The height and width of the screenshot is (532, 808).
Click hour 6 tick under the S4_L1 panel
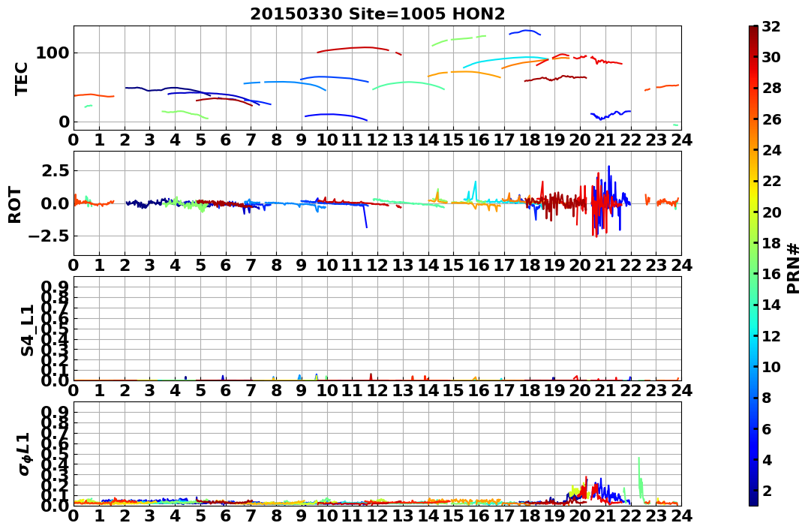click(x=226, y=390)
